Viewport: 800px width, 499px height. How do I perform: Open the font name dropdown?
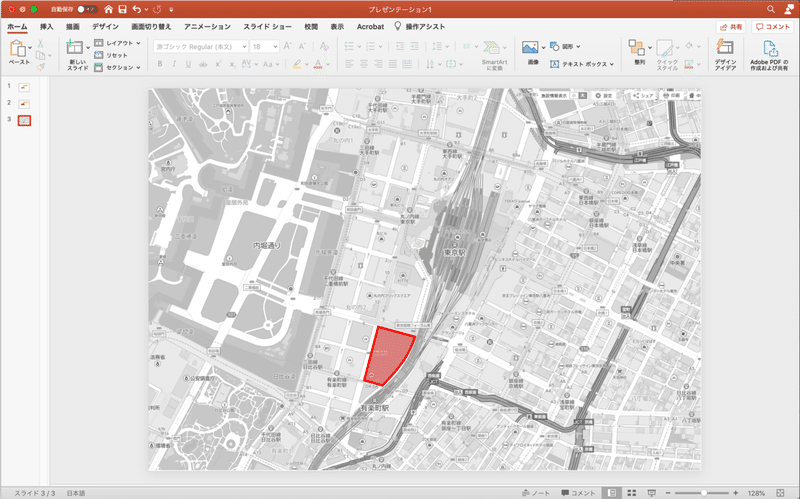245,46
